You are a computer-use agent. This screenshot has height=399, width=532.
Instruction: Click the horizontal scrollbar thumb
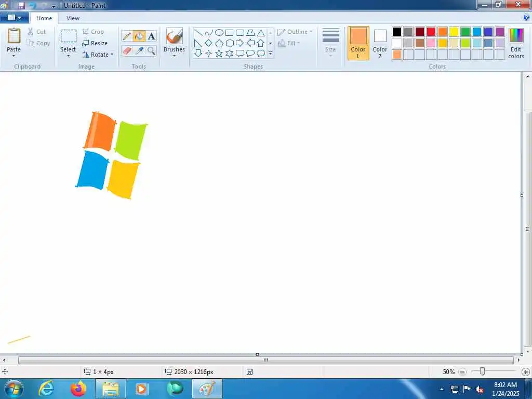266,360
